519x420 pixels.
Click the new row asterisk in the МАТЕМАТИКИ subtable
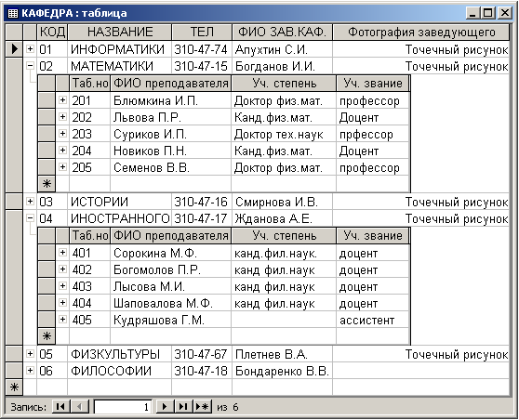click(47, 184)
